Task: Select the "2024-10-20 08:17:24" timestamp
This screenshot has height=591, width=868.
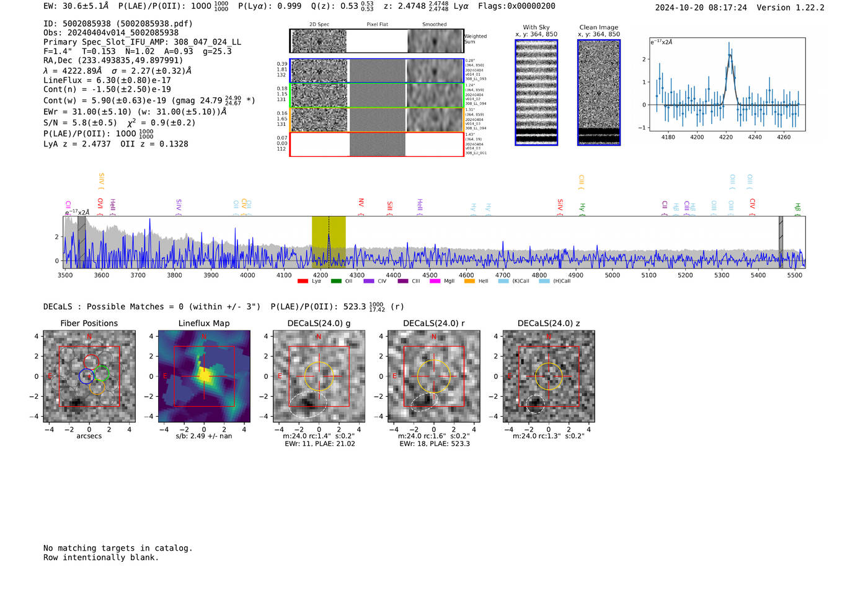Action: pos(701,7)
